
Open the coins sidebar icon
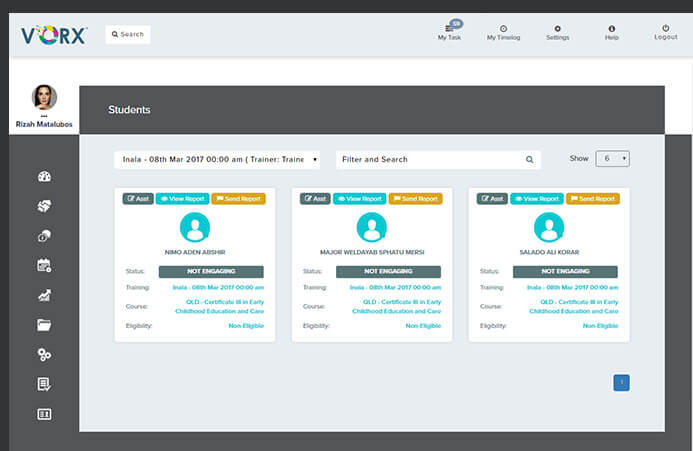point(44,236)
